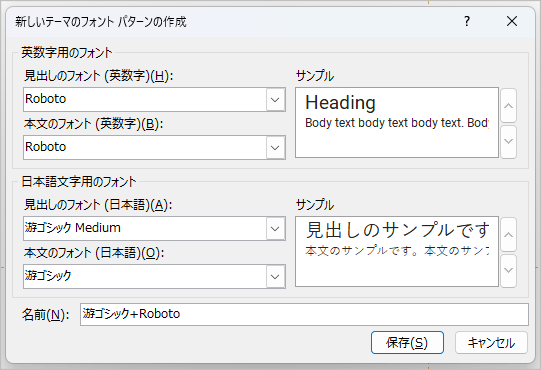Click the Heading sample text

click(341, 103)
